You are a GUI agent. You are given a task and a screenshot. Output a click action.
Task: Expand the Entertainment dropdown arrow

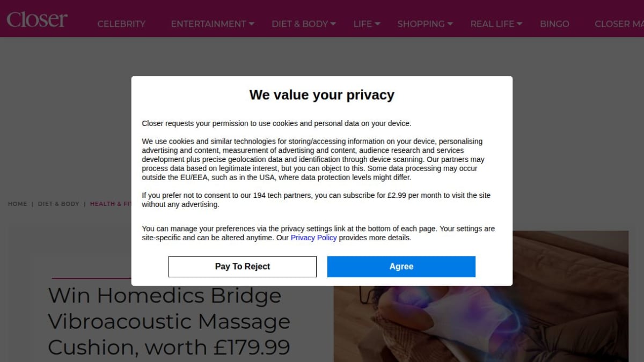252,24
